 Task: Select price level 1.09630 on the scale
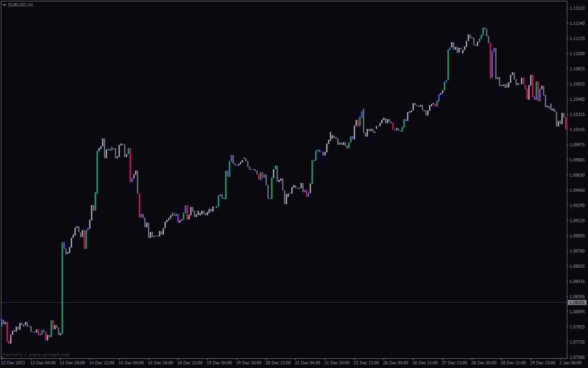point(577,175)
